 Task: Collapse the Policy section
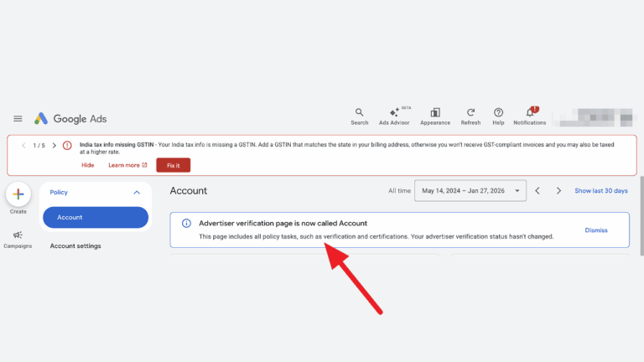click(x=137, y=193)
